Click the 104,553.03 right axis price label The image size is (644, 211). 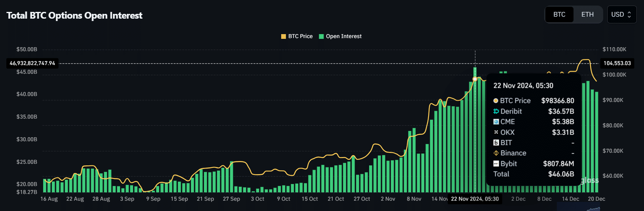point(617,63)
